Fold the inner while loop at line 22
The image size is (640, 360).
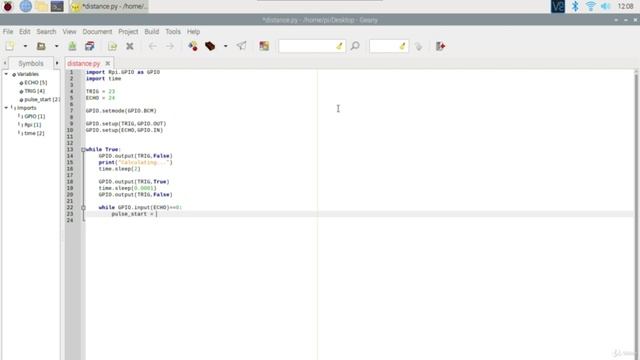pos(83,207)
